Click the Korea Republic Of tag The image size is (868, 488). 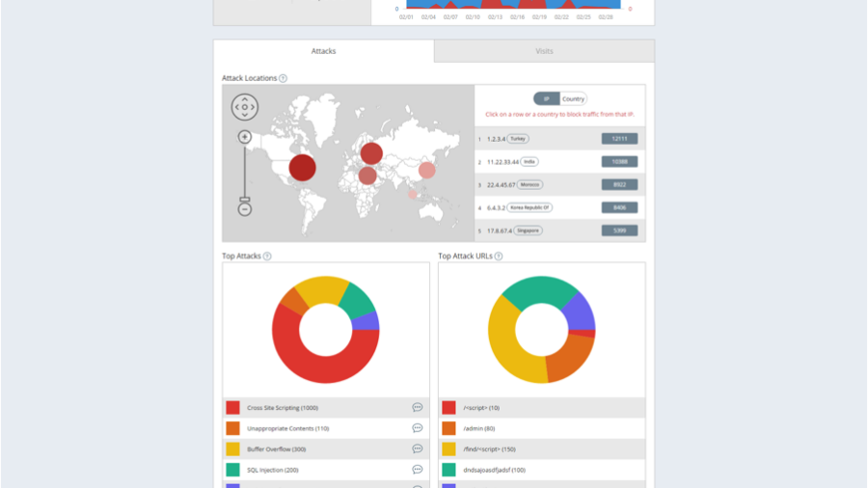(x=529, y=207)
